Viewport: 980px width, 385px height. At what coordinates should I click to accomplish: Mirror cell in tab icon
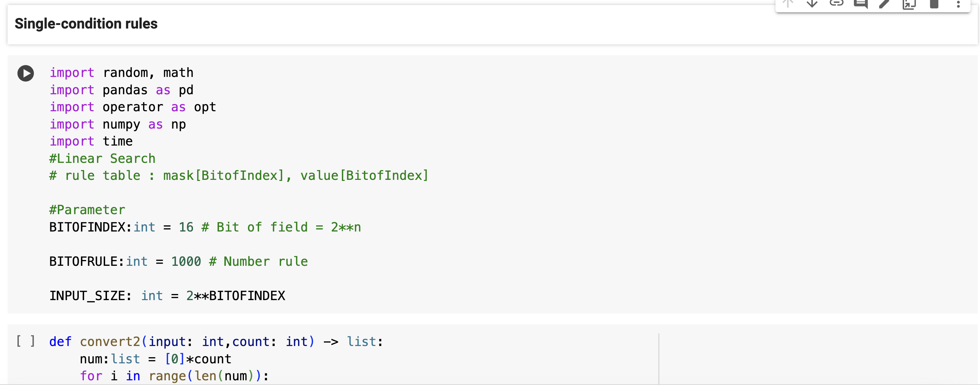pyautogui.click(x=909, y=4)
